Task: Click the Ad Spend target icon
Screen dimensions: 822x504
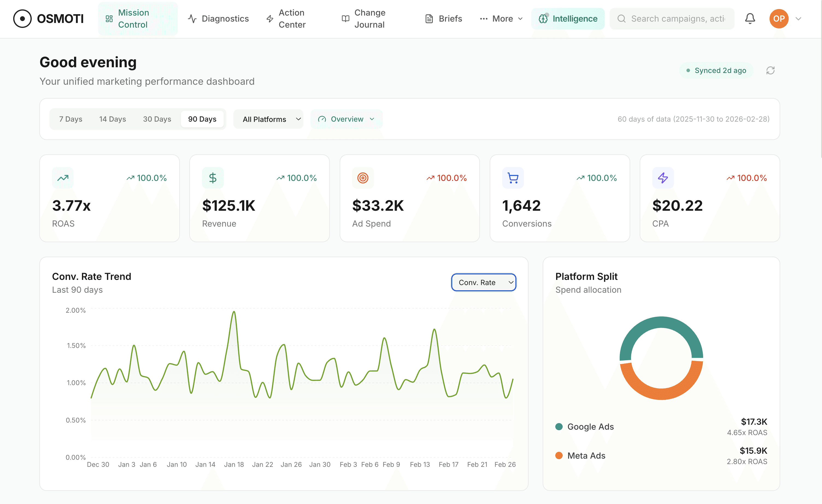Action: 363,178
